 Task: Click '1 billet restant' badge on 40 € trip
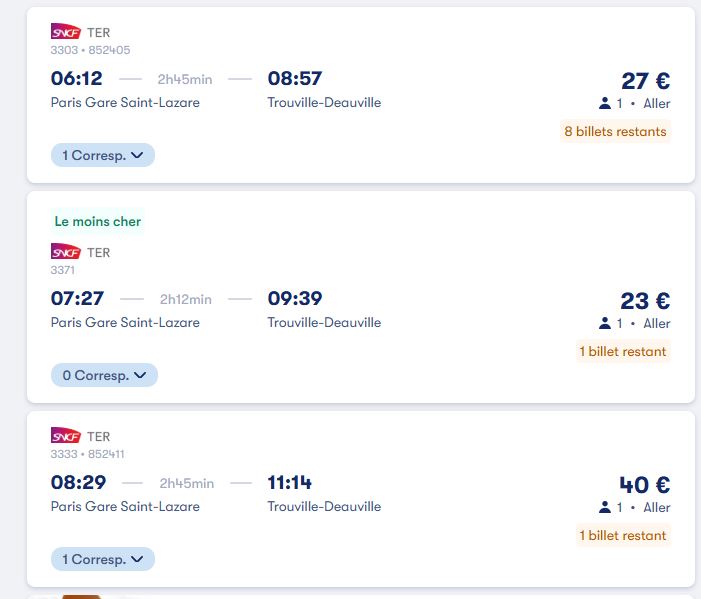point(622,535)
